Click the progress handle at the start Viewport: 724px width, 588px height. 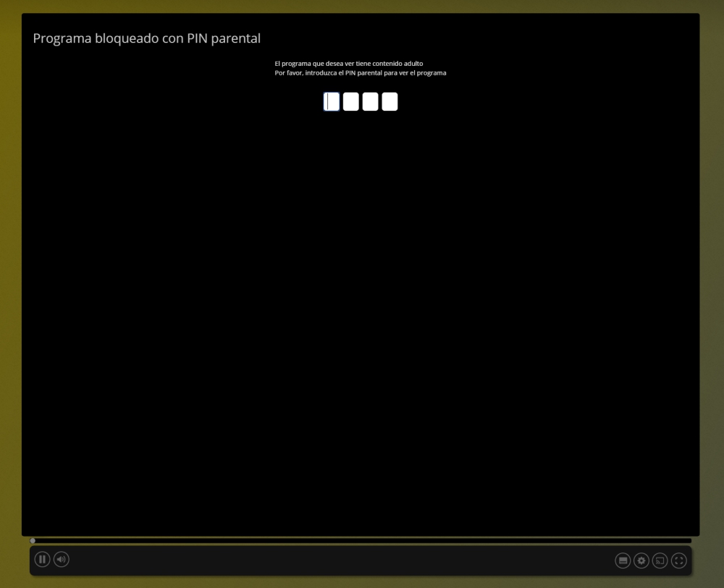(x=33, y=540)
